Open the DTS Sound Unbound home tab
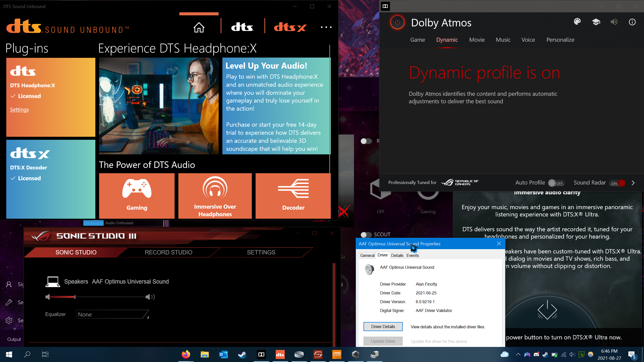 point(199,27)
